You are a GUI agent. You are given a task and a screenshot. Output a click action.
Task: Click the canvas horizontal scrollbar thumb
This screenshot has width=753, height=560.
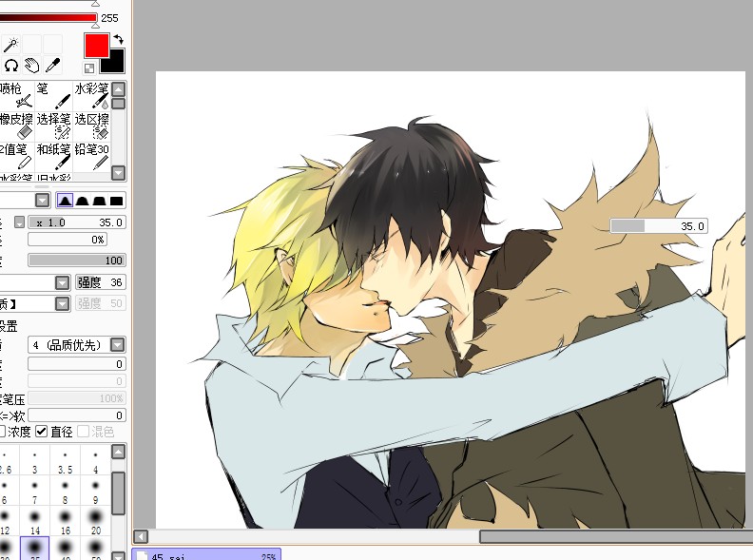(x=616, y=536)
